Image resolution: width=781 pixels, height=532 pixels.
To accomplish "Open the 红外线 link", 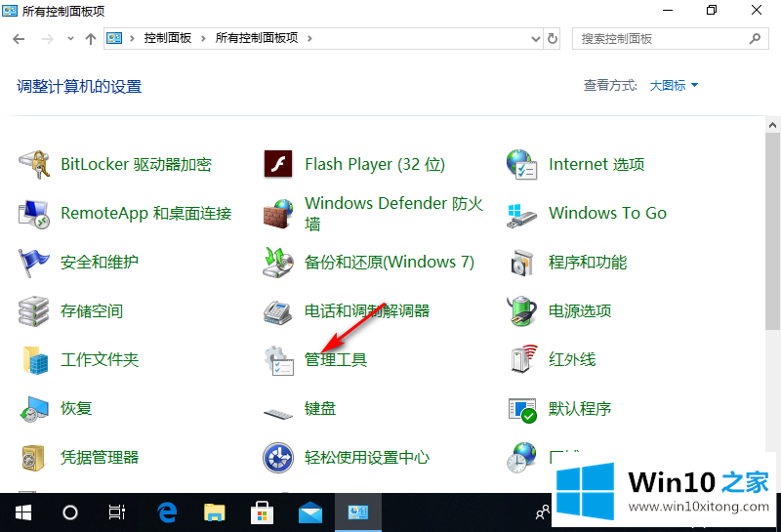I will coord(572,359).
